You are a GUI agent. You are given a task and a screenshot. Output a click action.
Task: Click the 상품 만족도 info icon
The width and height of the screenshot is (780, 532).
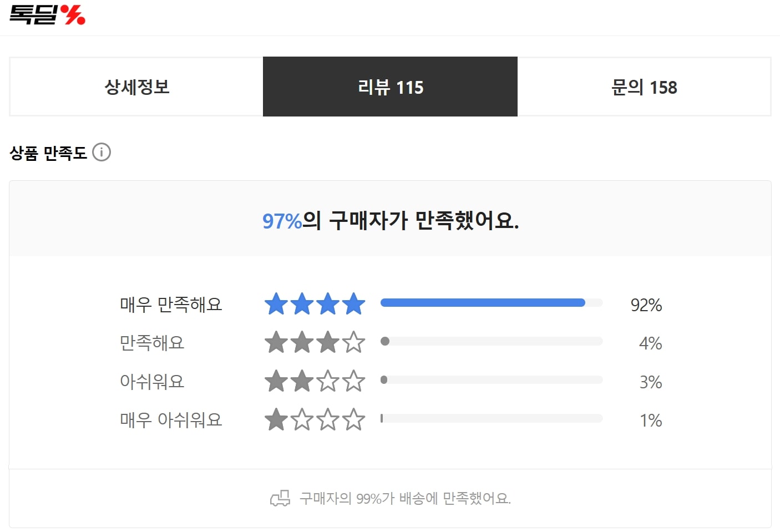coord(102,152)
